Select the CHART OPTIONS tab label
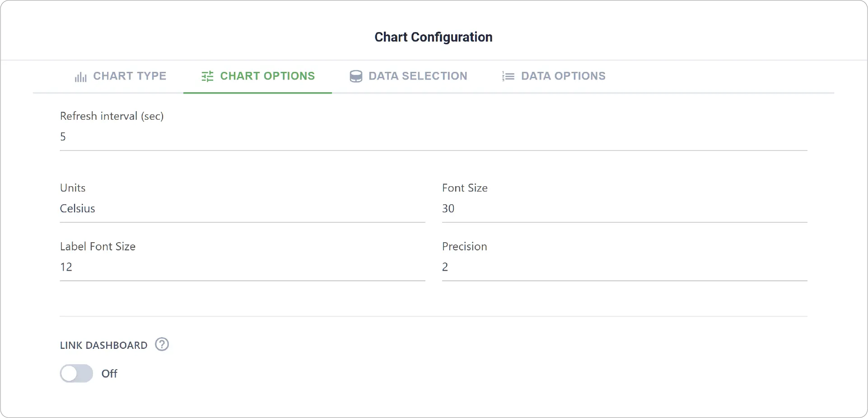868x418 pixels. (x=267, y=76)
